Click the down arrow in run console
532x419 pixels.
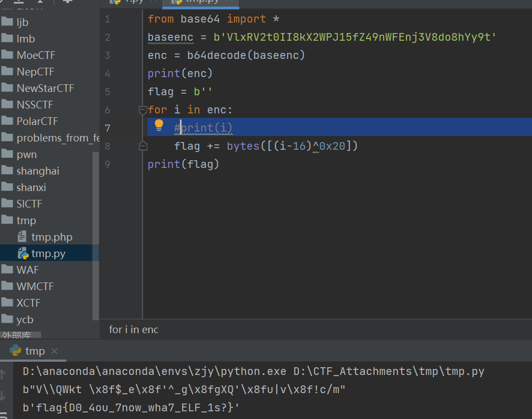tap(3, 395)
